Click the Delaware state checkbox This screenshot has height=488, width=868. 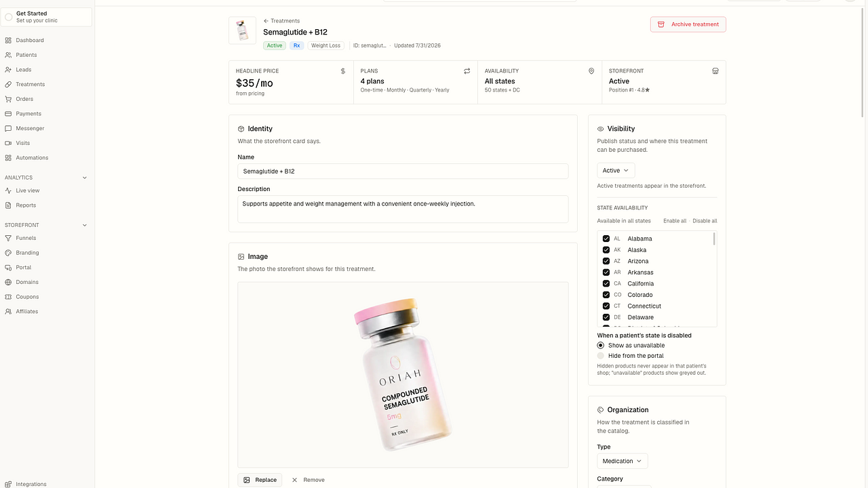coord(606,317)
